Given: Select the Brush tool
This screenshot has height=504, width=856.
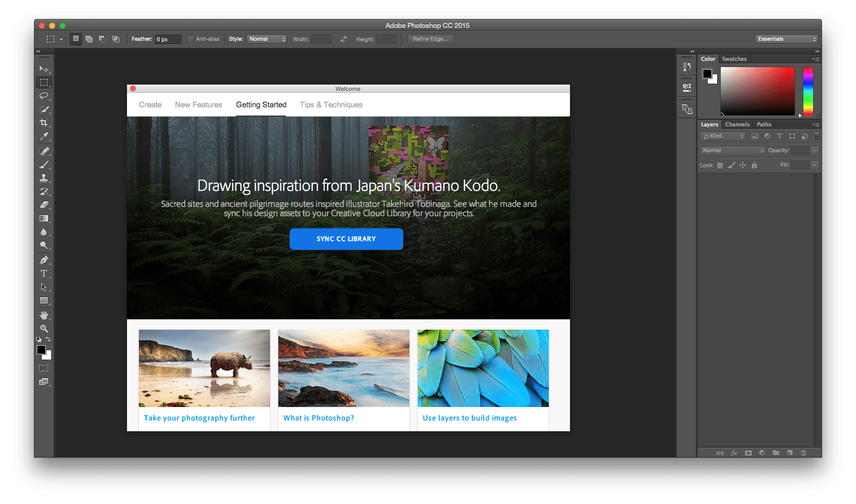Looking at the screenshot, I should point(44,165).
